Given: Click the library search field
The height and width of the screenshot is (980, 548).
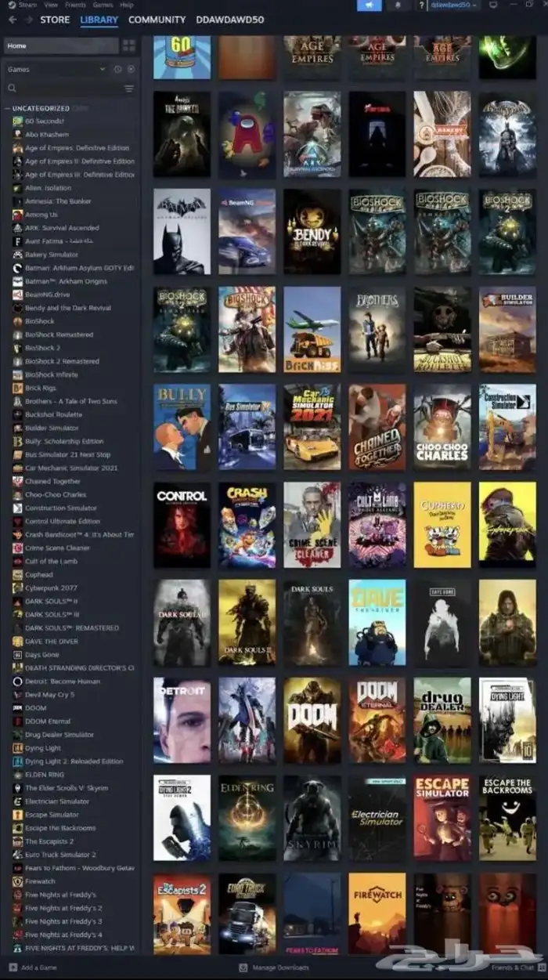Looking at the screenshot, I should [x=63, y=89].
